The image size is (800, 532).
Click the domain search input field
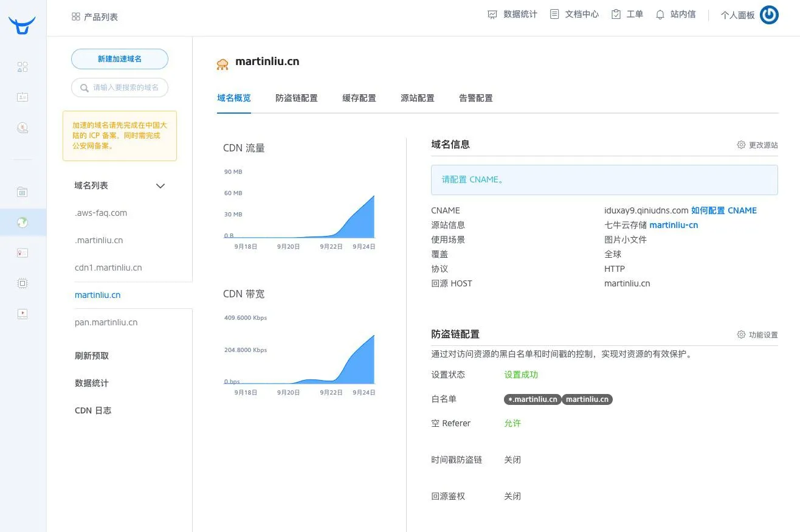(x=125, y=88)
